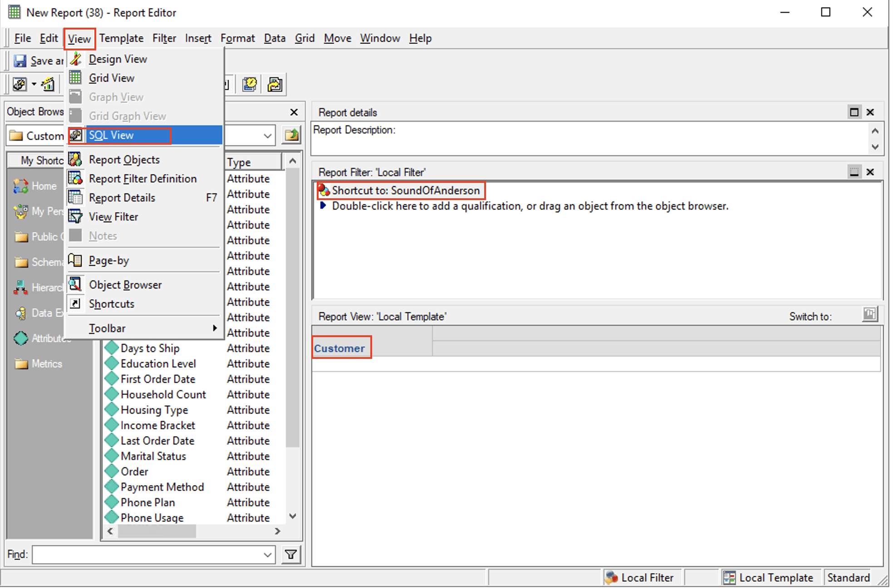Click the Design View menu icon
Screen dimensions: 894x588
coord(76,59)
